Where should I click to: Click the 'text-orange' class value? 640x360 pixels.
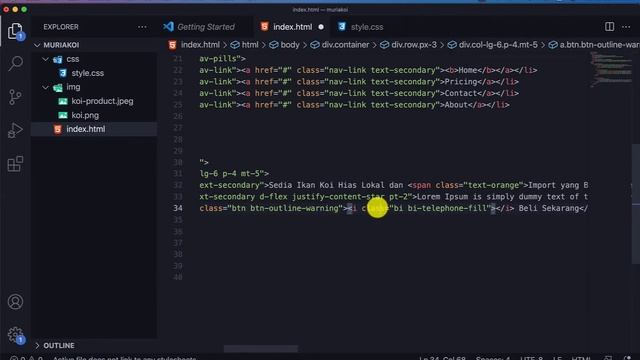click(x=493, y=185)
